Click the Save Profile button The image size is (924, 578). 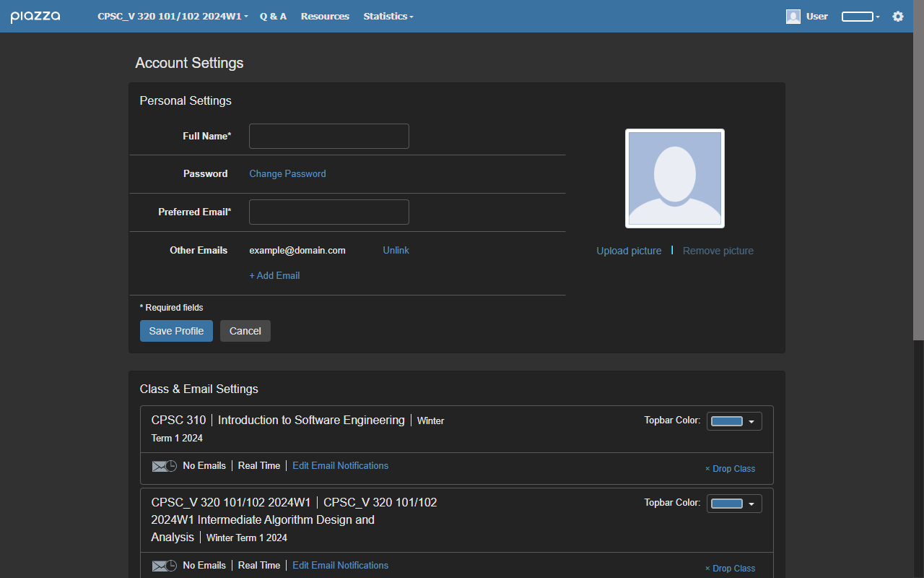176,331
